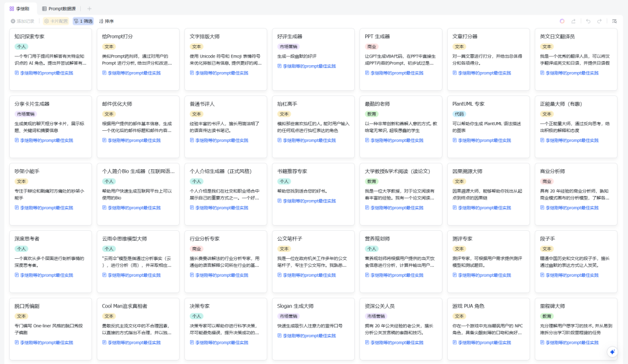Open the 资深公关人员 card title
This screenshot has width=628, height=364.
pos(380,306)
